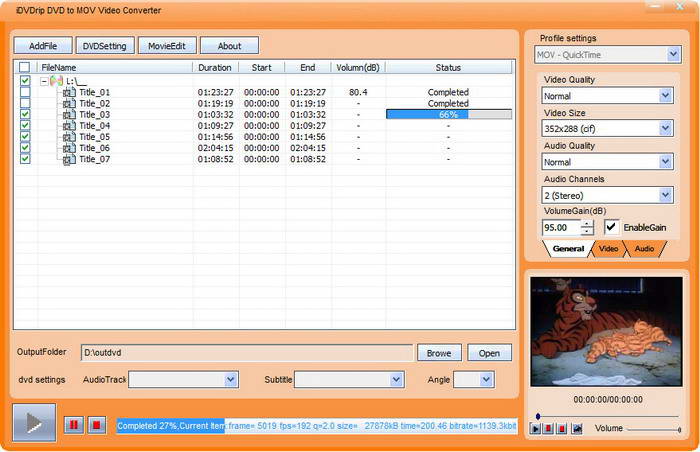Play the preview video

tap(535, 429)
